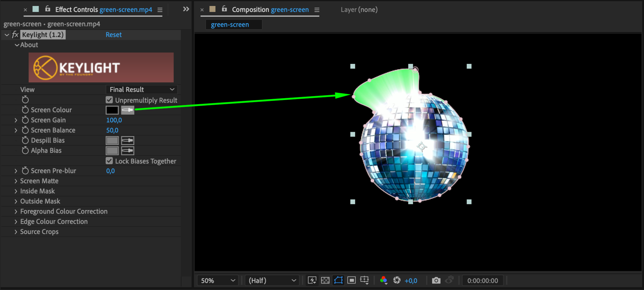Toggle mask and shape path visibility

(x=338, y=280)
